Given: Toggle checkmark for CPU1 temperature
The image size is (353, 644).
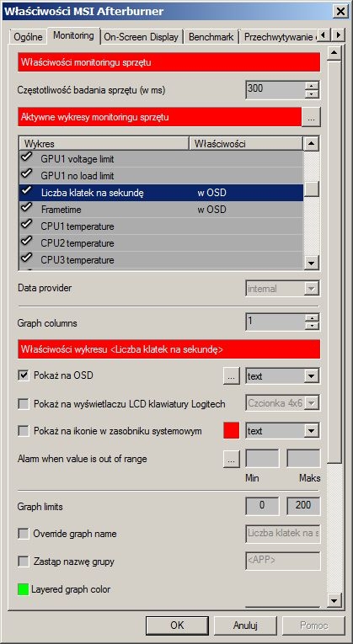Looking at the screenshot, I should (27, 225).
